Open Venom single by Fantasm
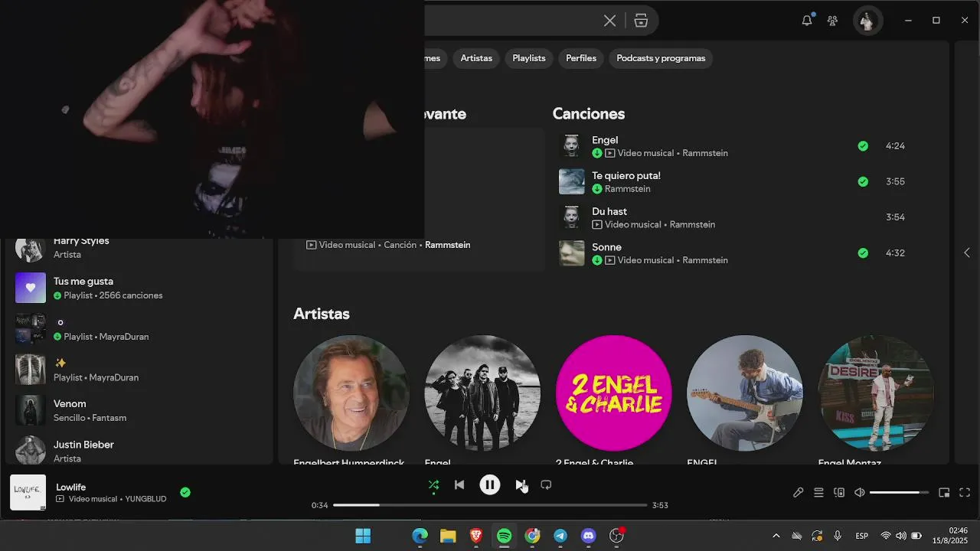This screenshot has height=551, width=980. (x=139, y=410)
